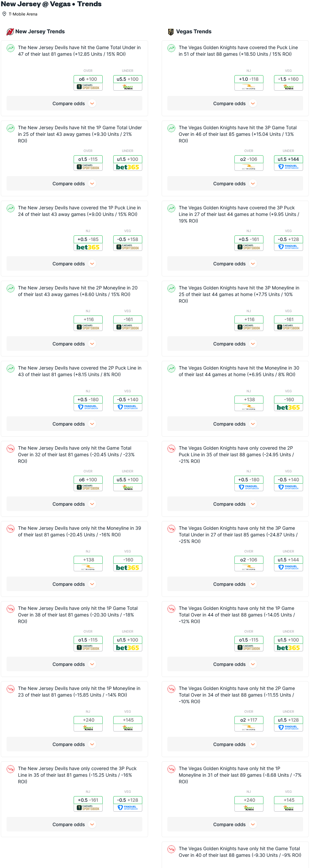Select o2 +117 over odds for 2P total
Screen dimensions: 310x868
point(249,720)
